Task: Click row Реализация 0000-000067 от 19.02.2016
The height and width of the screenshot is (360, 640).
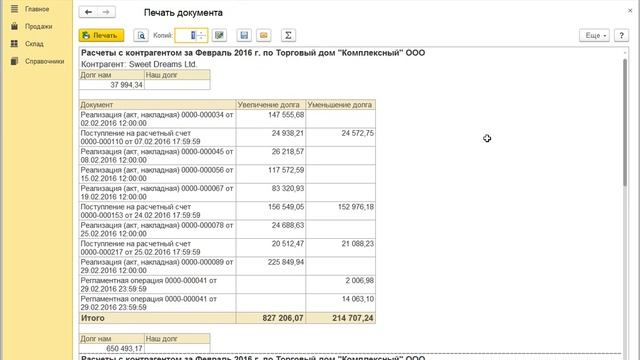Action: click(x=158, y=192)
